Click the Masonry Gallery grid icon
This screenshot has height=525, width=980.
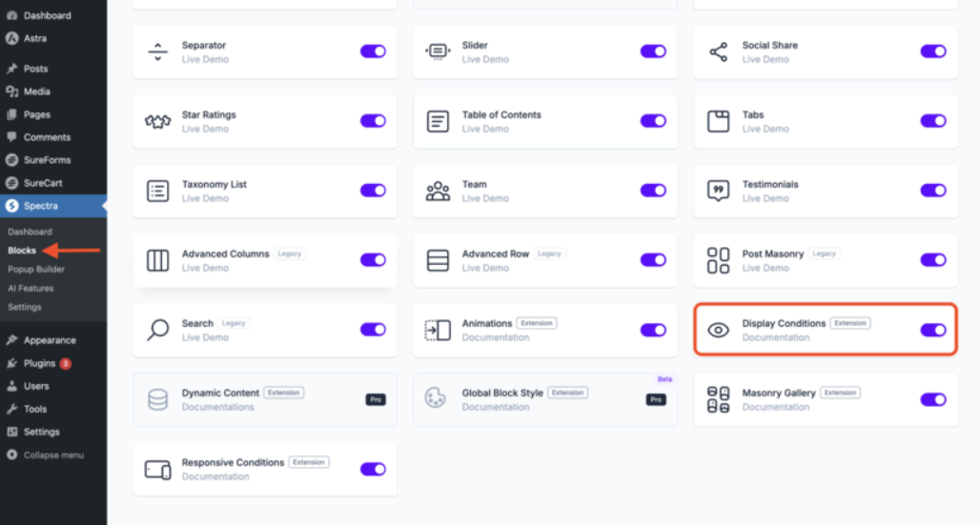pyautogui.click(x=718, y=399)
